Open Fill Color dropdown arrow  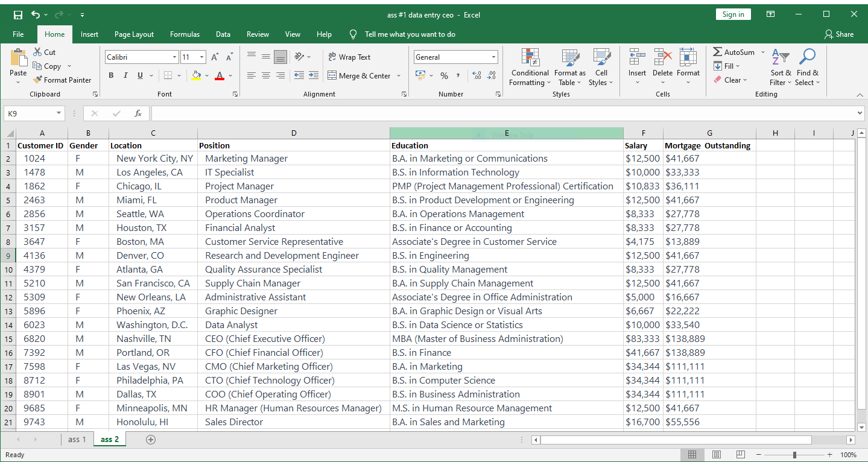click(207, 76)
